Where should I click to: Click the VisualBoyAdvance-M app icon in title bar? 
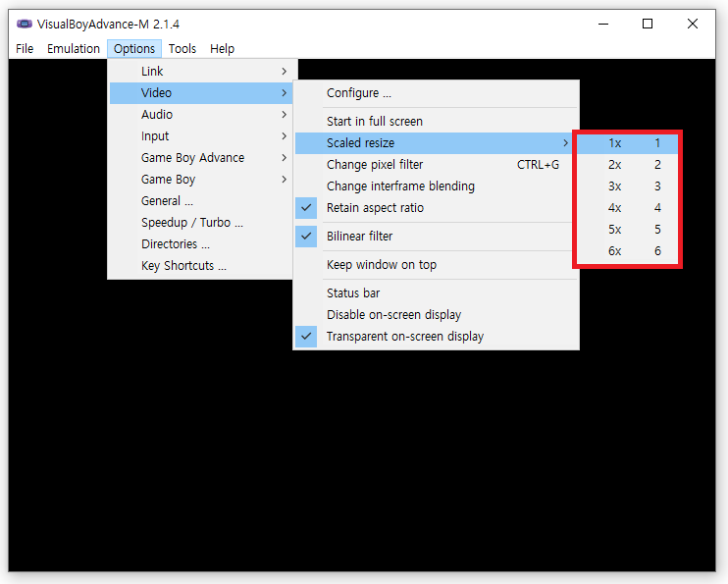pos(25,24)
